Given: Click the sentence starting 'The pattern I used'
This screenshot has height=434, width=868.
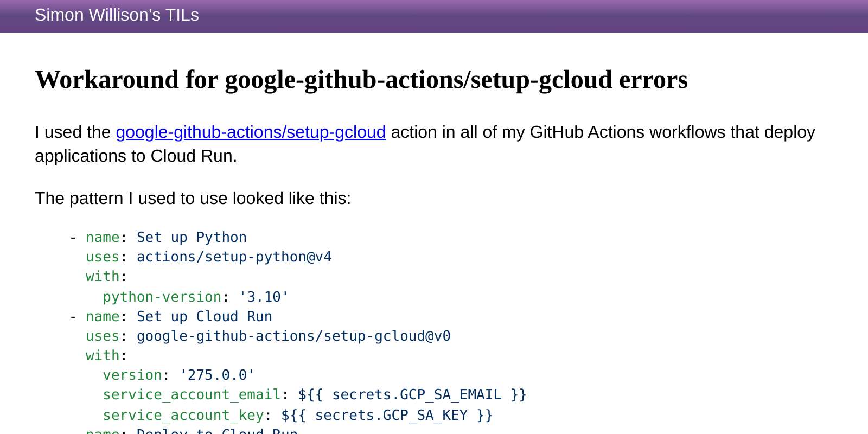Looking at the screenshot, I should click(x=193, y=199).
